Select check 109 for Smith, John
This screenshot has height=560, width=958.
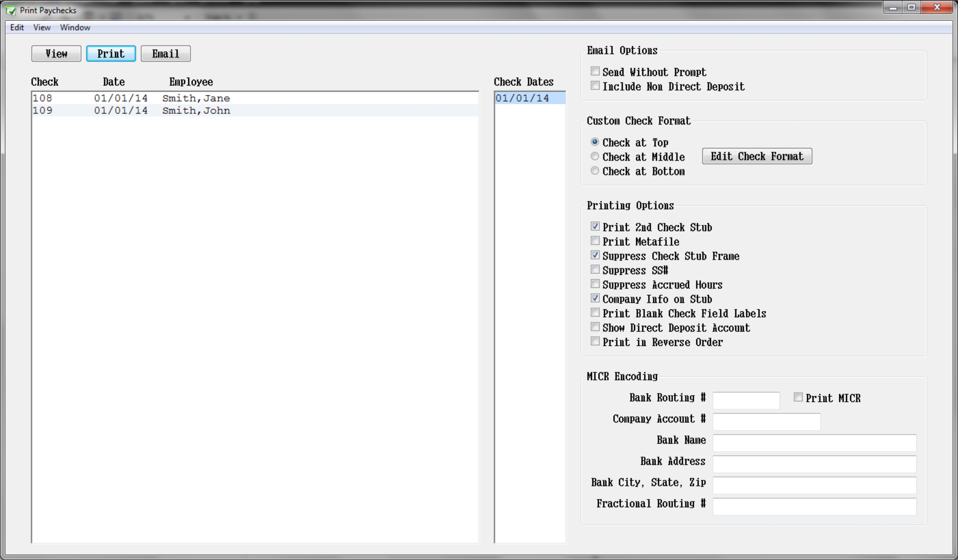click(x=196, y=110)
